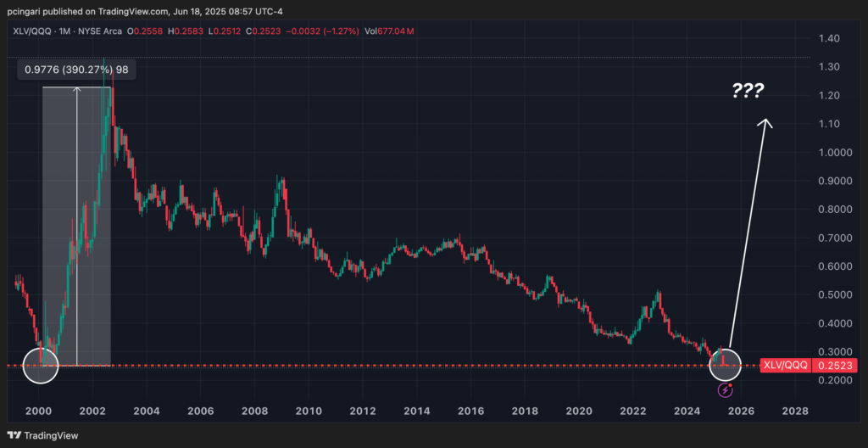This screenshot has width=868, height=448.
Task: Click the Vol 677.04 M value in the legend
Action: point(387,31)
